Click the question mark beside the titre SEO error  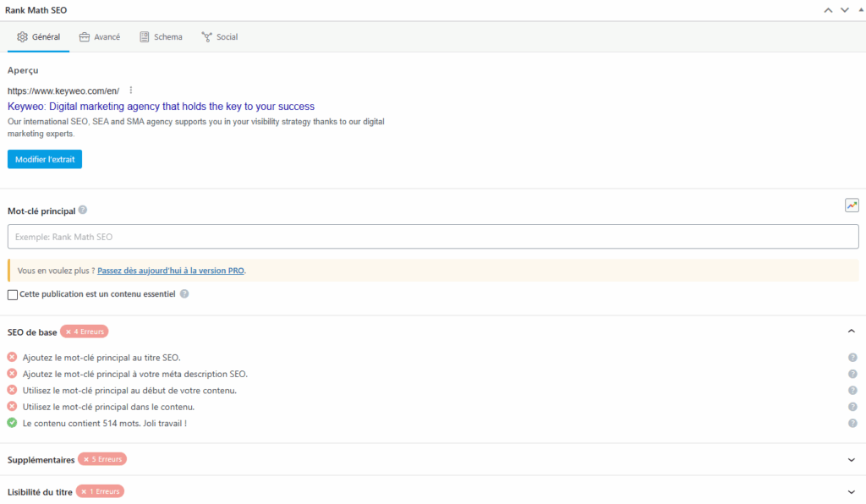click(x=852, y=357)
